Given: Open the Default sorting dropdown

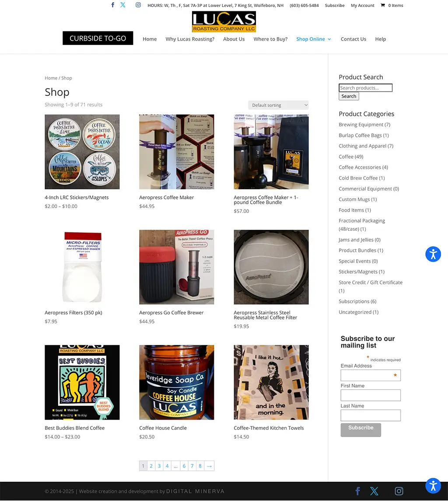Looking at the screenshot, I should point(278,105).
